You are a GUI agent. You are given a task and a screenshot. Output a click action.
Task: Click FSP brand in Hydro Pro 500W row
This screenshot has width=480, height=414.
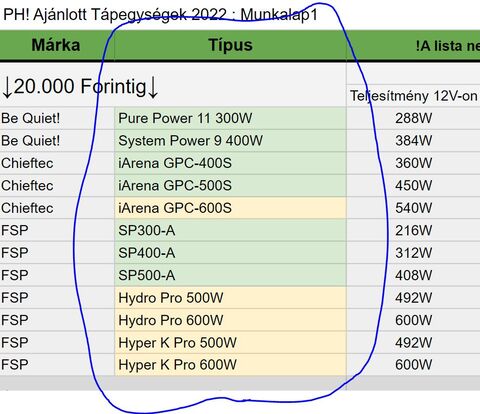pyautogui.click(x=15, y=298)
